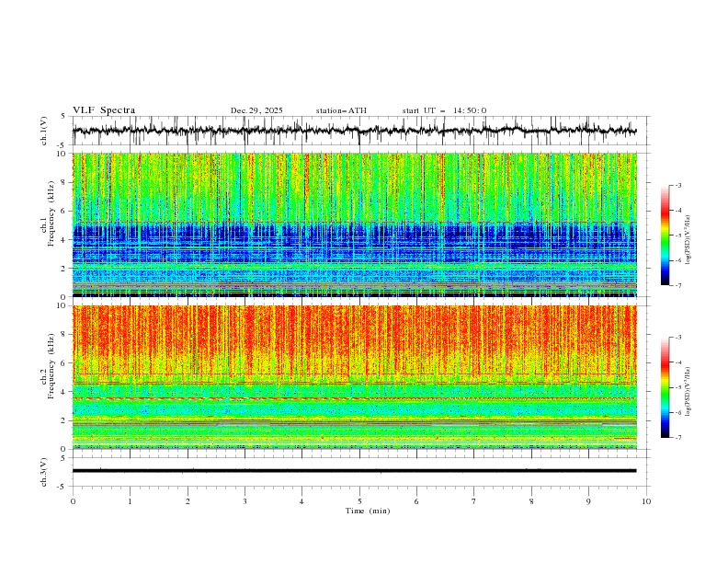Click the upper color scale bar for ch.1
The width and height of the screenshot is (728, 563).
click(x=665, y=236)
